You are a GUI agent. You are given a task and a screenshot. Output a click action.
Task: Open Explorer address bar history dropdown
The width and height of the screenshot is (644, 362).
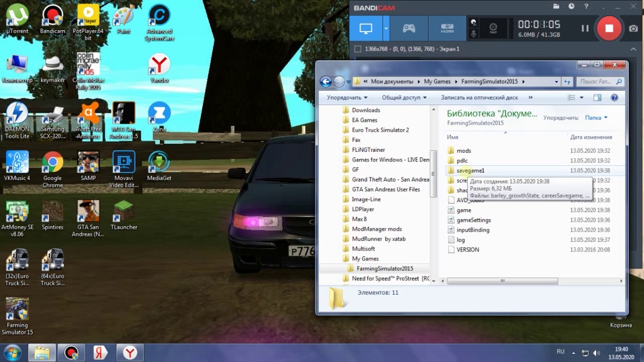(556, 81)
